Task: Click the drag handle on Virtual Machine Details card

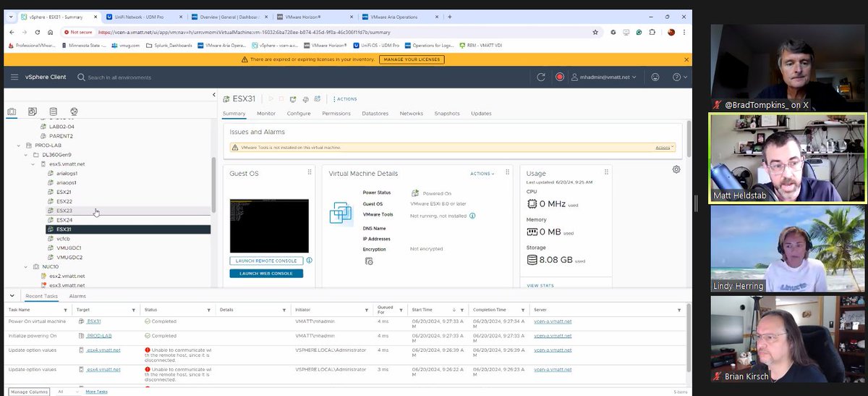Action: coord(507,174)
